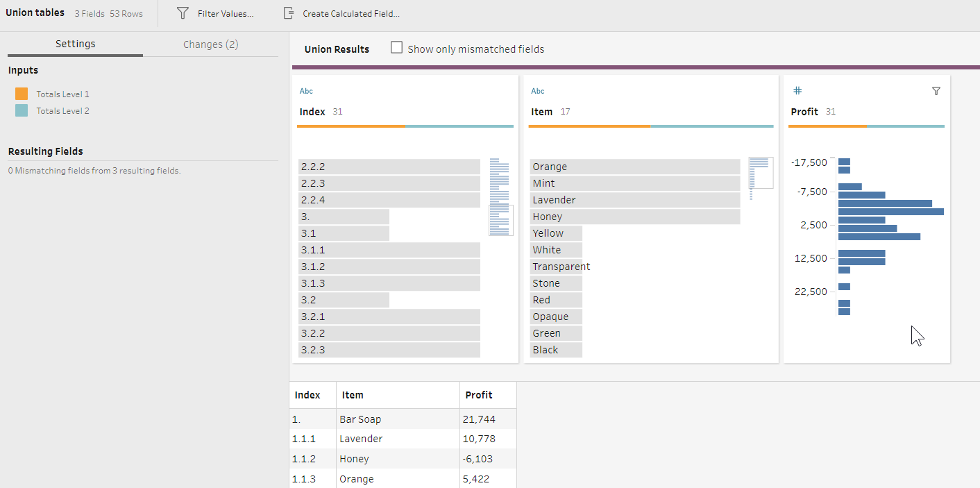Select Index value 3.1.1
Image resolution: width=980 pixels, height=488 pixels.
[389, 250]
